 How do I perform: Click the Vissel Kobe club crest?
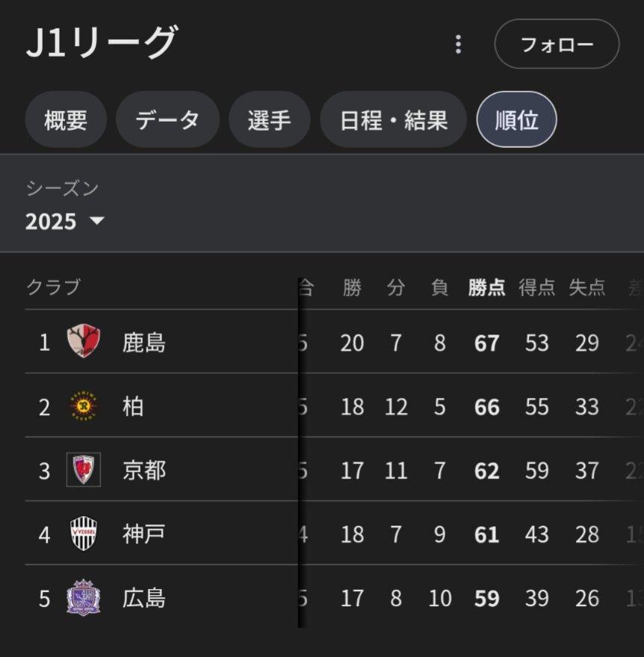(83, 534)
